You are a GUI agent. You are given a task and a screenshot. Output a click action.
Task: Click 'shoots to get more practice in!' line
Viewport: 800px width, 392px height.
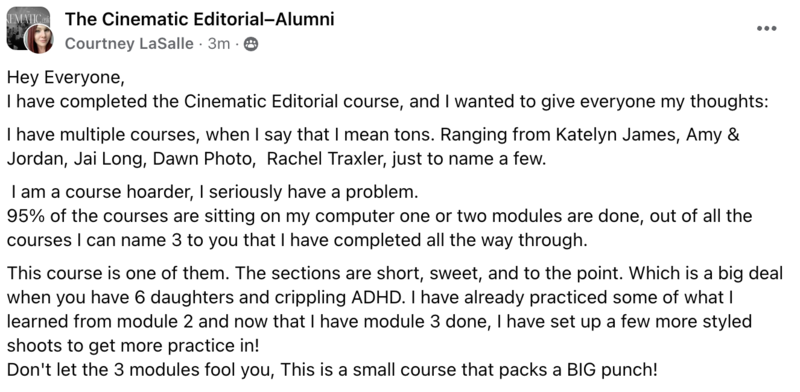tap(133, 346)
